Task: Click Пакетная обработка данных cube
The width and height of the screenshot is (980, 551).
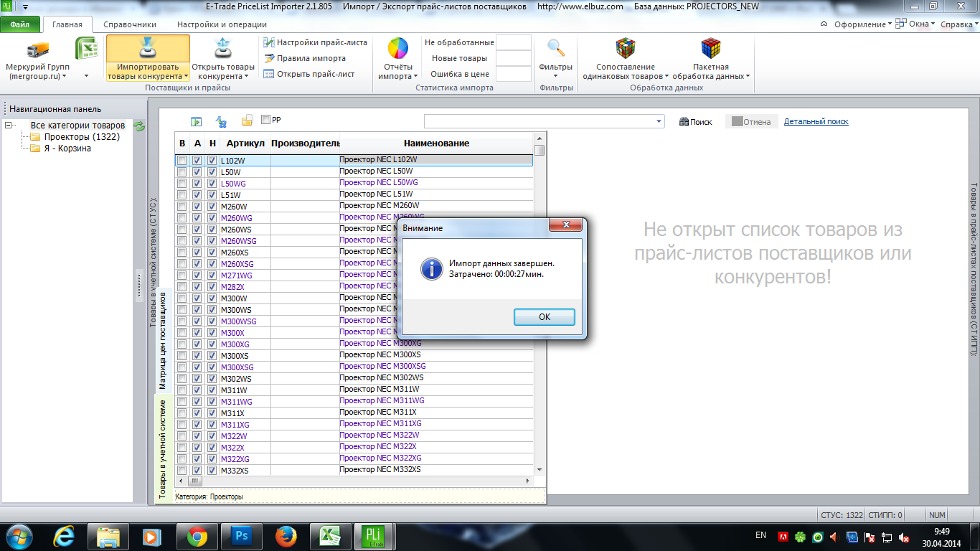Action: click(x=711, y=58)
